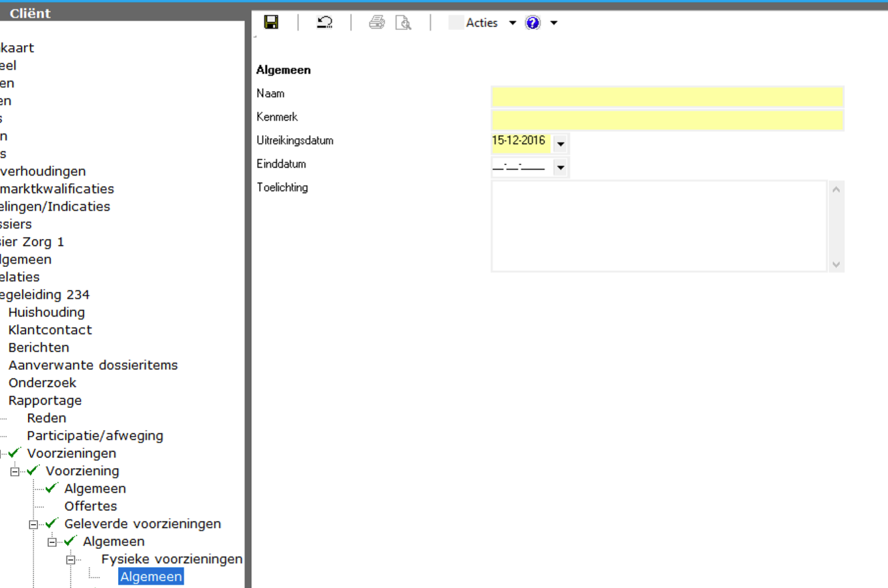The height and width of the screenshot is (588, 888).
Task: Click into the Naam input field
Action: [x=667, y=97]
